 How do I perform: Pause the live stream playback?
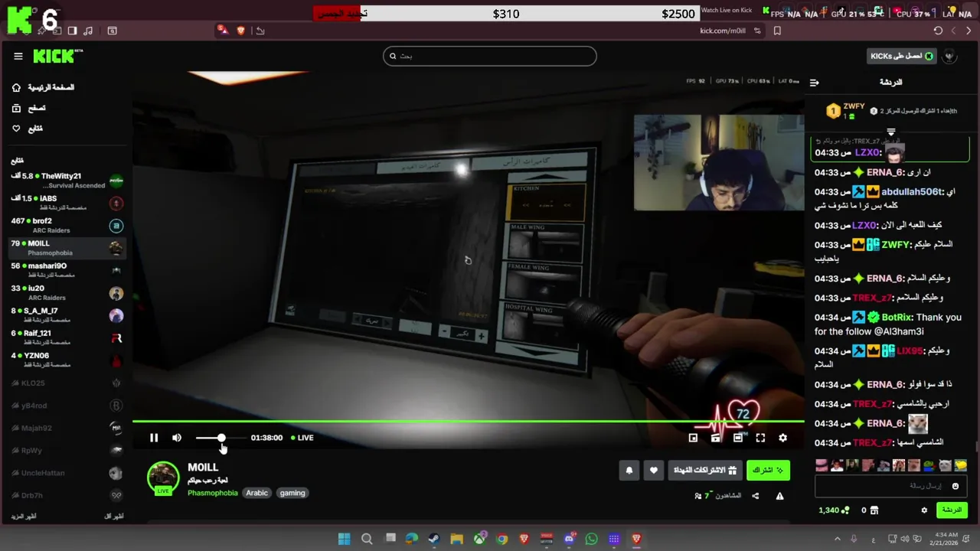pos(154,438)
